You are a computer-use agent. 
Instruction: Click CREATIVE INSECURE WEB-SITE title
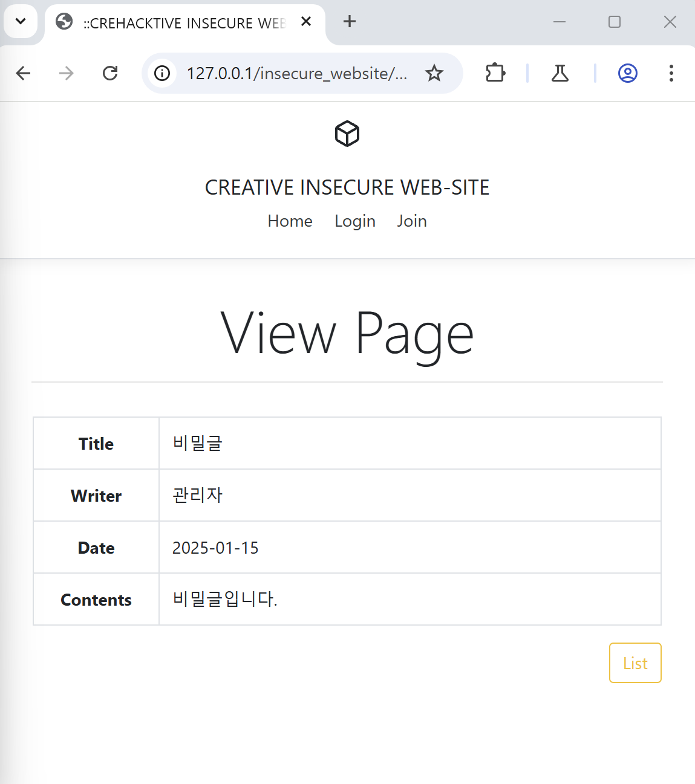click(x=347, y=187)
